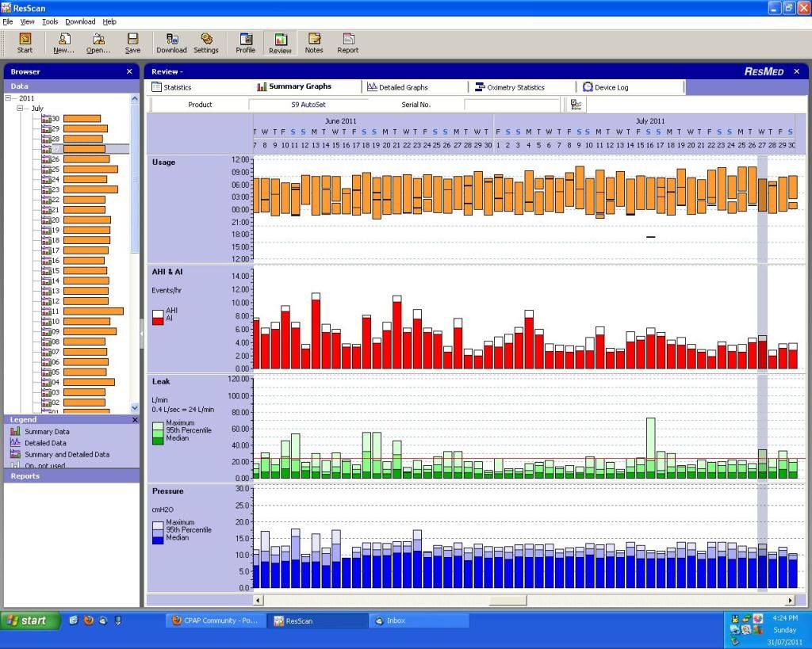
Task: Open the Profile toolbar icon
Action: 246,43
